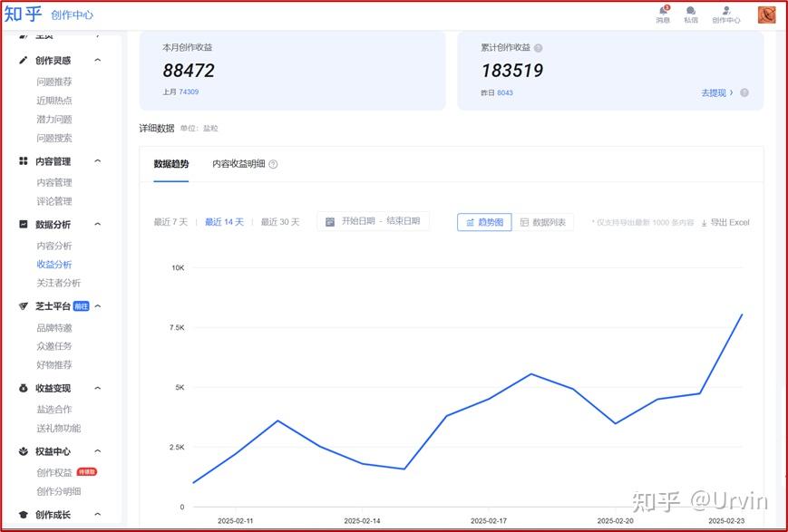
Task: Collapse the 内容管理 section
Action: pos(98,160)
